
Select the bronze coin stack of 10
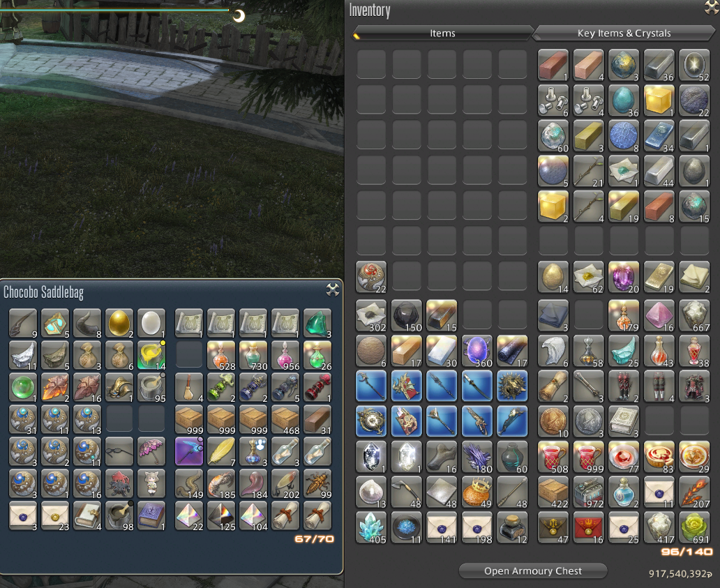pyautogui.click(x=553, y=422)
